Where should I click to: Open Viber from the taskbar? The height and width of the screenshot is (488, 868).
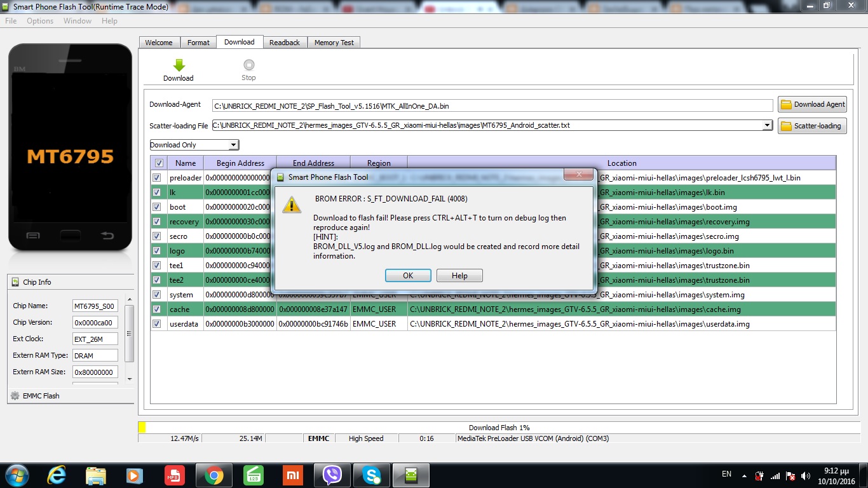point(332,475)
